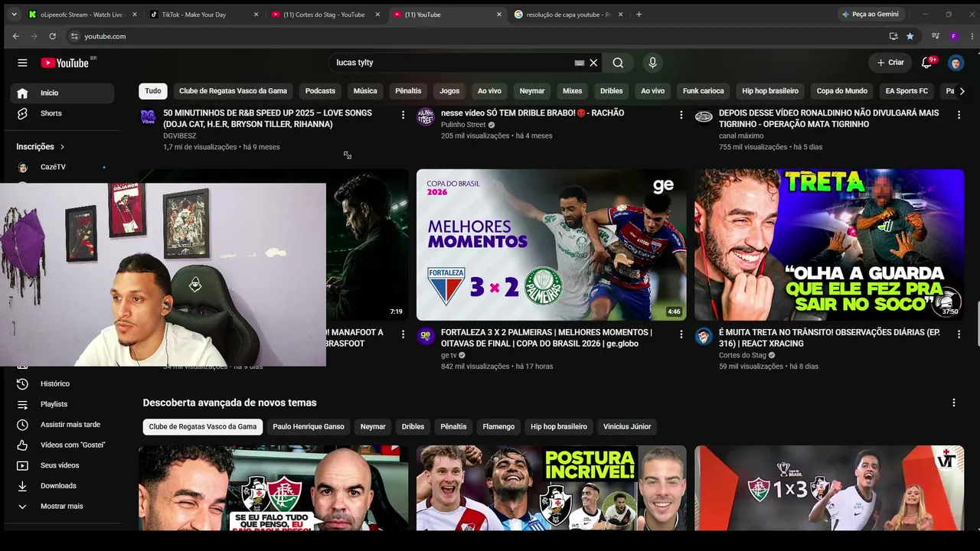Screen dimensions: 980x551
Task: Expand Mostrar mais in the sidebar
Action: (62, 506)
